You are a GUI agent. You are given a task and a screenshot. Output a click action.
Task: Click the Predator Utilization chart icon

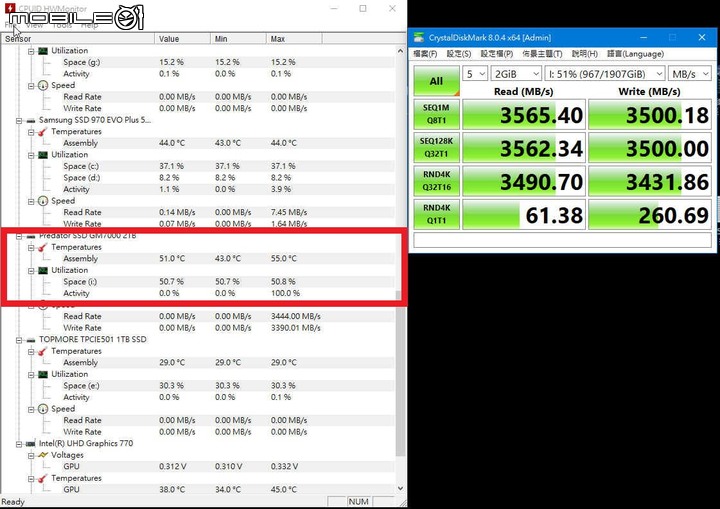43,271
